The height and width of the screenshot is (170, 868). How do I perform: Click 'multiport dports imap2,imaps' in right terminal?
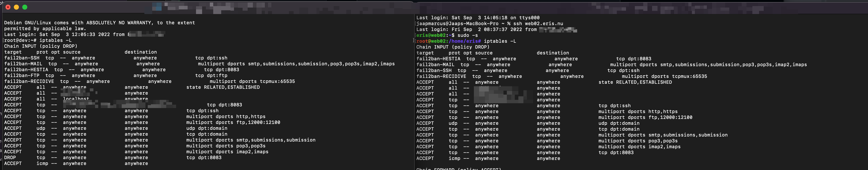coord(639,147)
